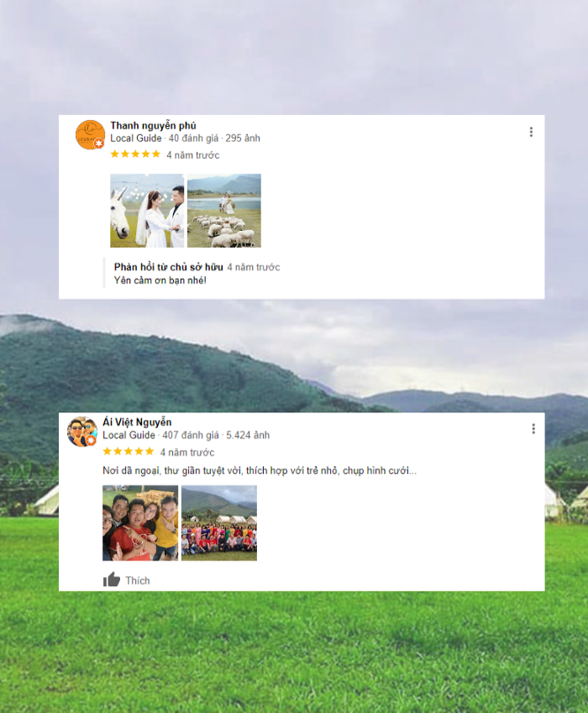
Task: Click the '4 năm trước' timestamp on Thanh's review
Action: coord(193,155)
